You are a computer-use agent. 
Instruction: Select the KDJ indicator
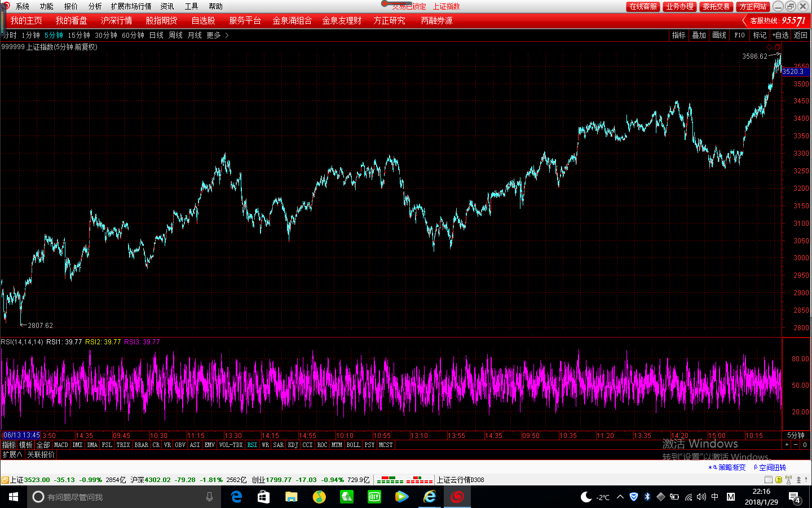pos(293,445)
